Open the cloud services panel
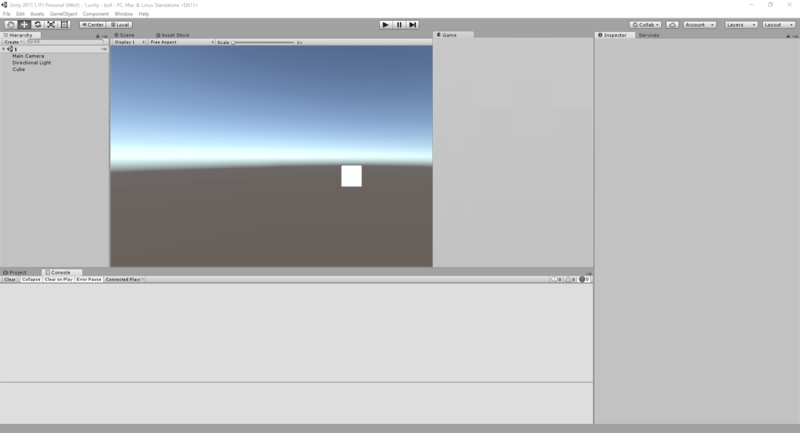Viewport: 800px width, 433px height. pos(672,24)
